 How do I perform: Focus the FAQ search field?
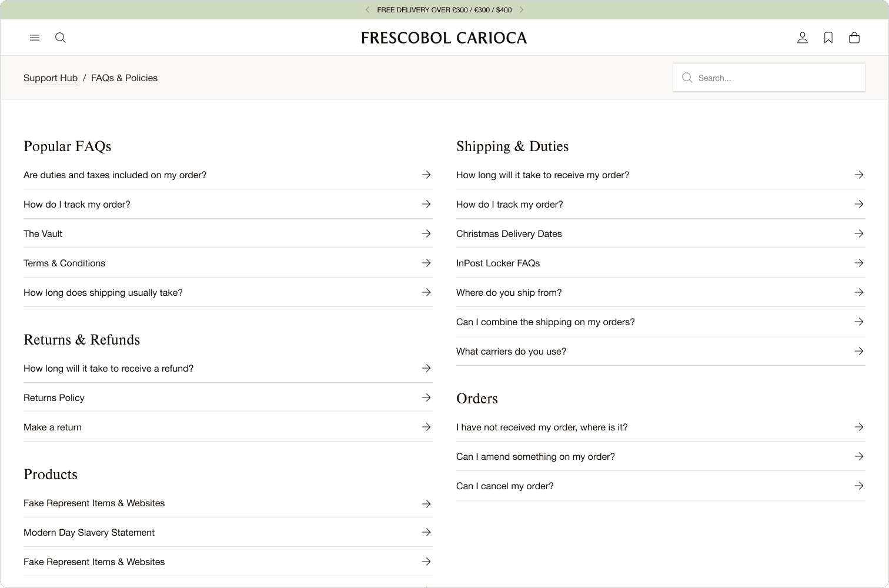click(769, 78)
